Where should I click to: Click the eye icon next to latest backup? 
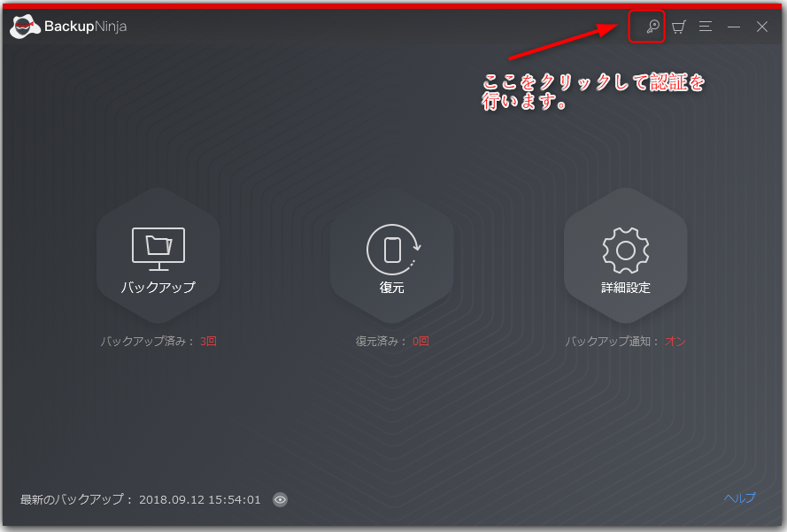click(x=280, y=499)
